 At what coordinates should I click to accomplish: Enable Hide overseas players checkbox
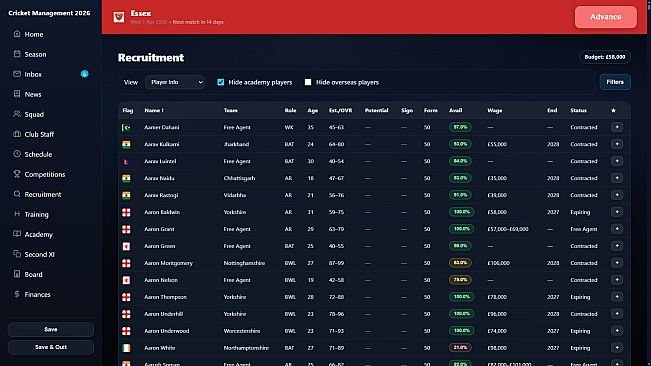308,82
